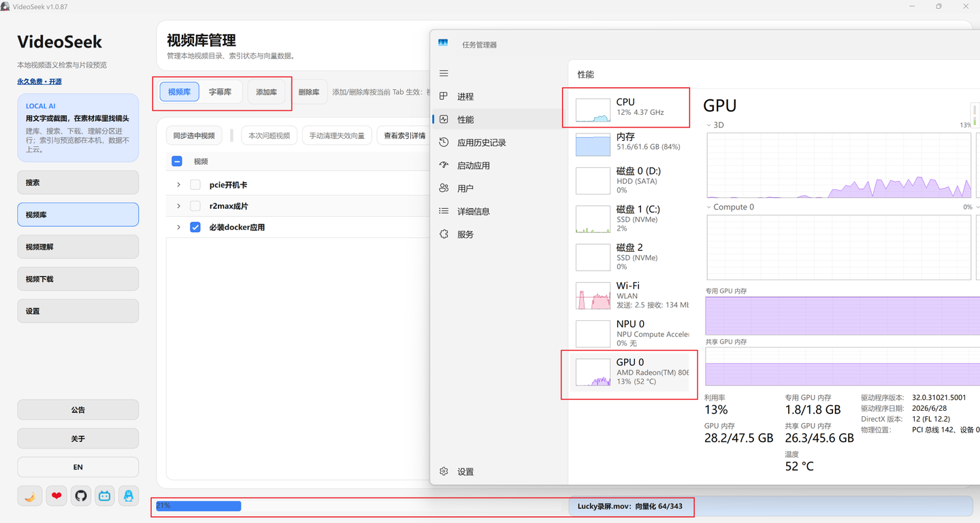Select the 磁盘 1 (C:) graph thumbnail
Viewport: 980px width, 523px height.
(x=593, y=220)
